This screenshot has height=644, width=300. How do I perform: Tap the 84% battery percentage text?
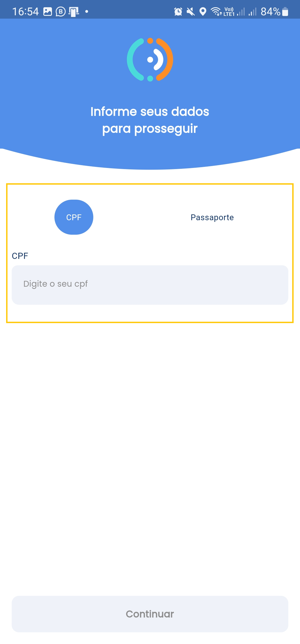[271, 12]
